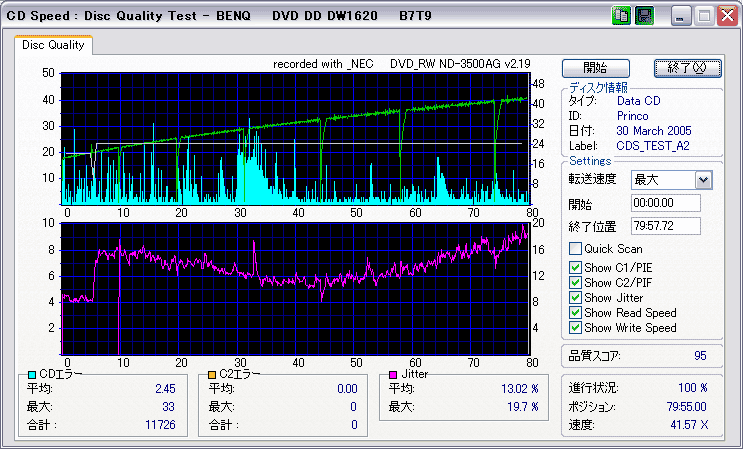Click the ディスク情報 group label
The width and height of the screenshot is (743, 449).
pyautogui.click(x=598, y=88)
